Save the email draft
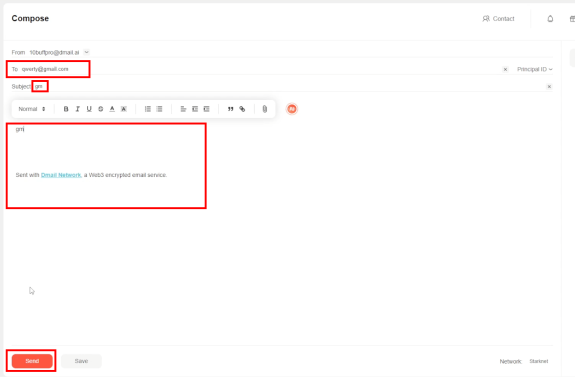Viewport: 575px width, 383px height. click(81, 361)
